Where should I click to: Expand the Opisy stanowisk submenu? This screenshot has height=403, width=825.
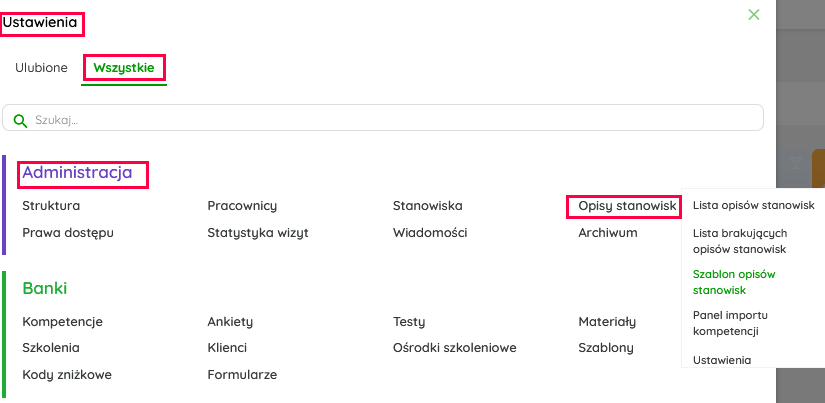tap(628, 206)
